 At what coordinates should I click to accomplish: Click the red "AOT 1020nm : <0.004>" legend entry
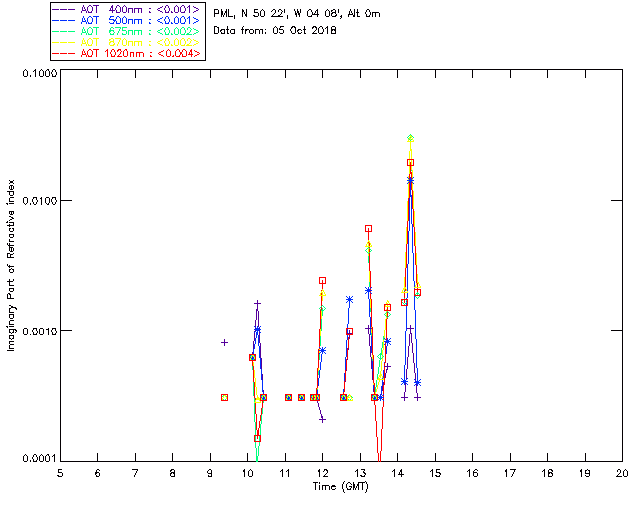[x=128, y=53]
